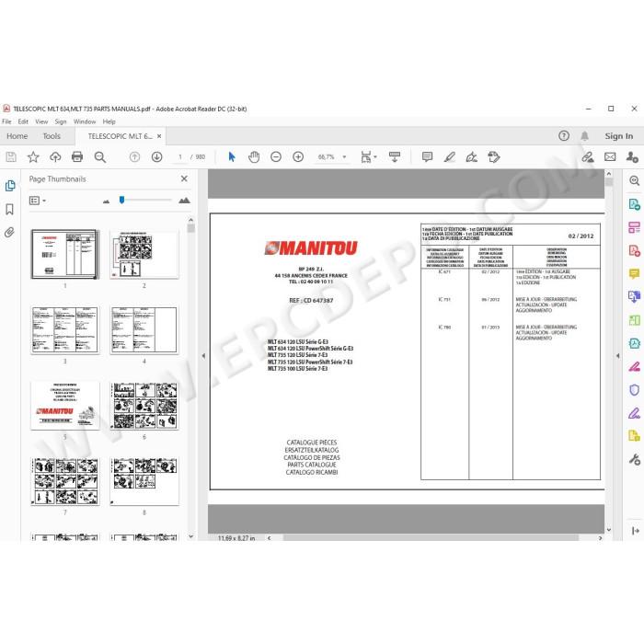644x644 pixels.
Task: Open the Edit menu
Action: [23, 121]
